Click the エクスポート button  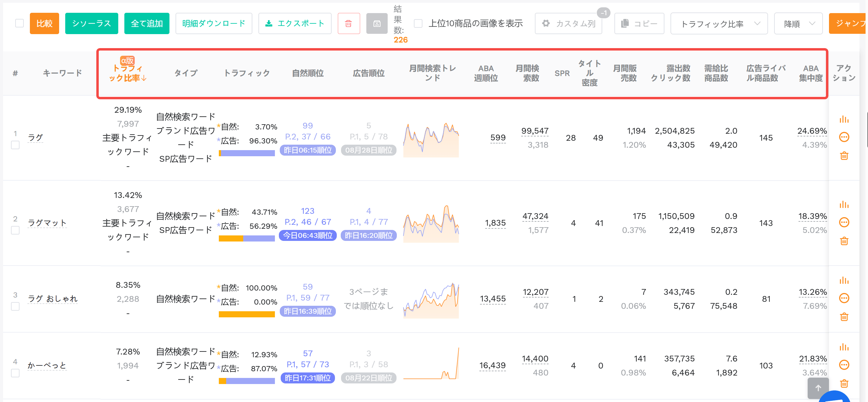click(295, 23)
